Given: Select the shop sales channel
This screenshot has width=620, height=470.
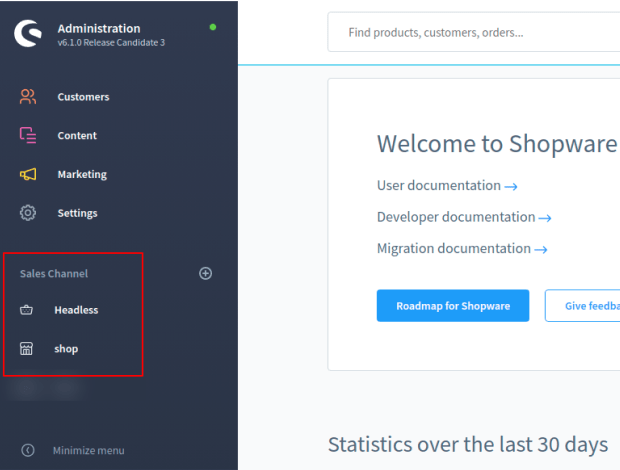Looking at the screenshot, I should [x=66, y=349].
